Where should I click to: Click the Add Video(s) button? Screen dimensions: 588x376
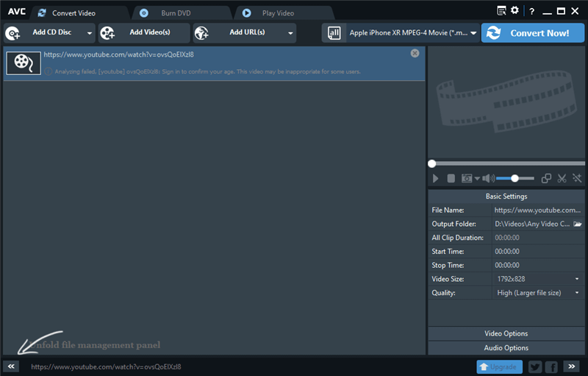144,32
